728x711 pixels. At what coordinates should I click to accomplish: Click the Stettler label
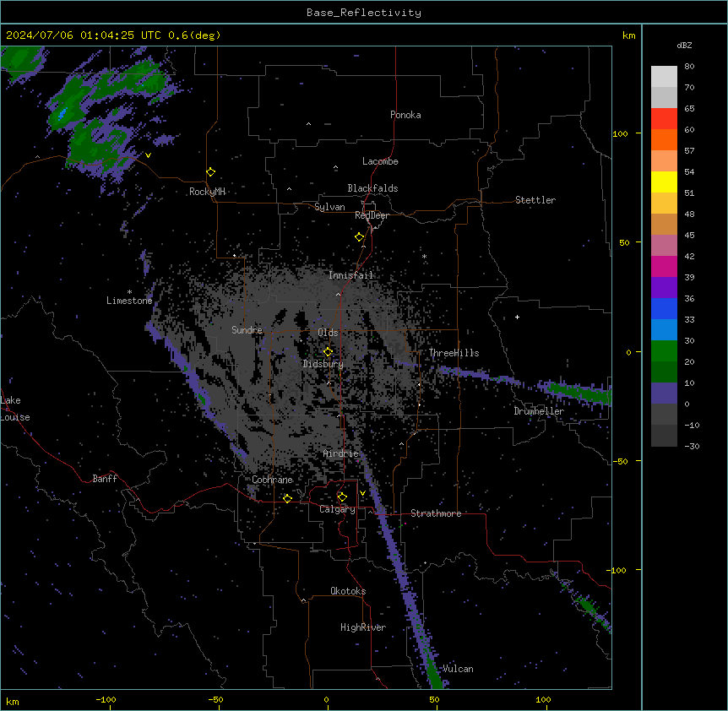pos(535,200)
